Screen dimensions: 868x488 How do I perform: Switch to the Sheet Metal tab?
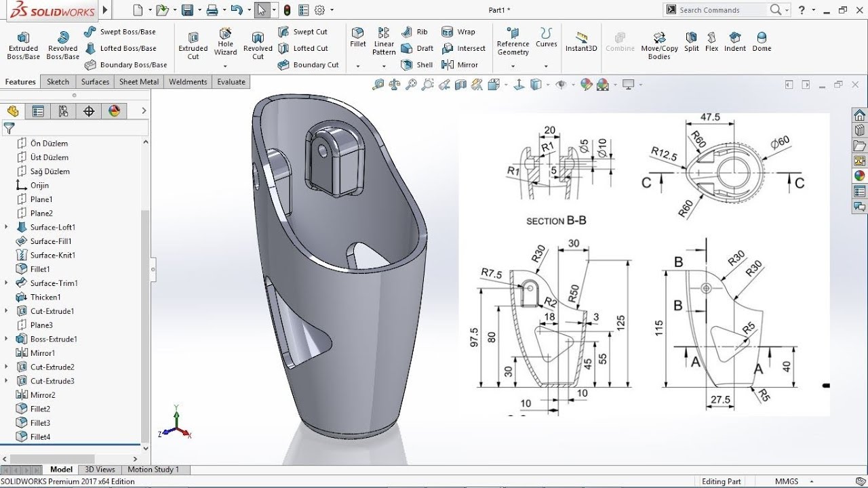click(x=139, y=82)
